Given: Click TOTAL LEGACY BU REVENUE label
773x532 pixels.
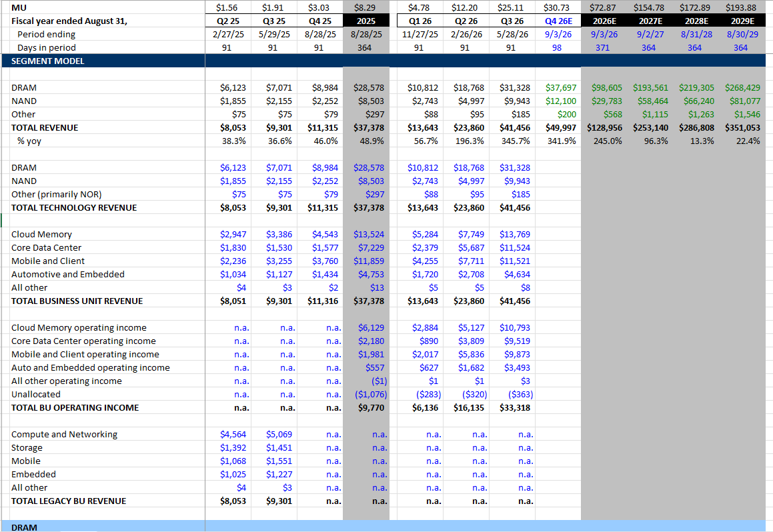Looking at the screenshot, I should pos(69,501).
